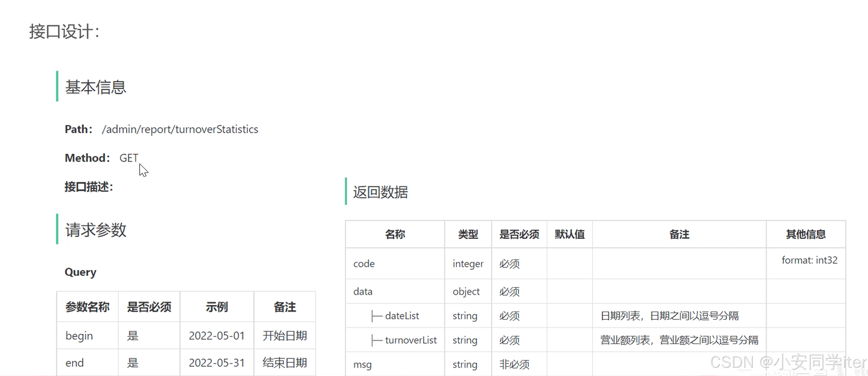
Task: Select the end parameter cell
Action: pyautogui.click(x=74, y=363)
